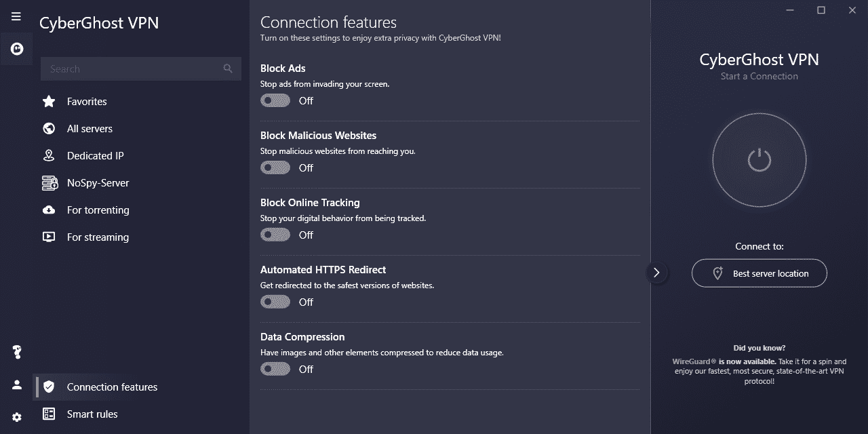Click the For streaming play icon
Image resolution: width=868 pixels, height=434 pixels.
click(48, 237)
